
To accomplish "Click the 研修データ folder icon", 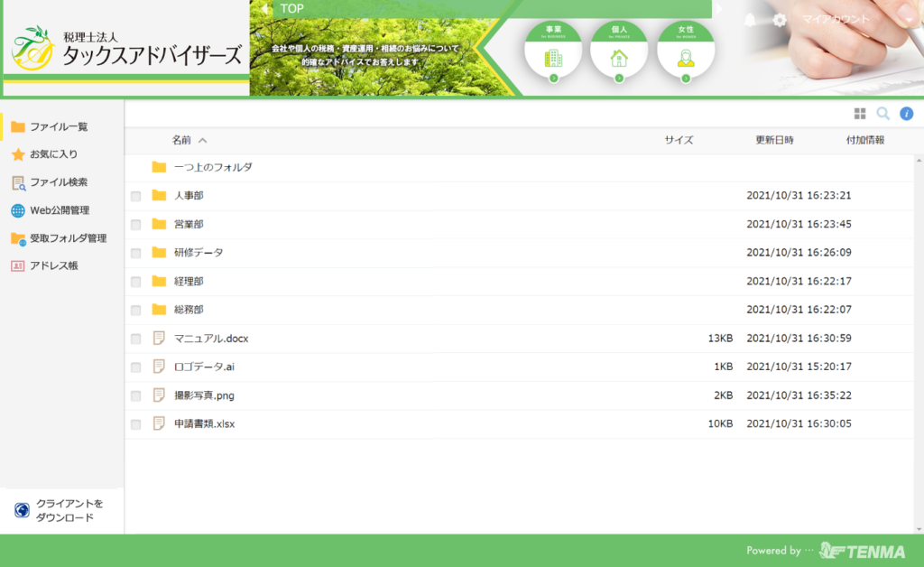I will [159, 252].
